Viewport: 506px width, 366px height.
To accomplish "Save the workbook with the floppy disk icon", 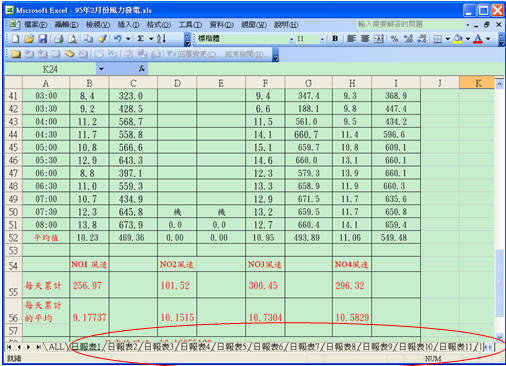I will (42, 39).
